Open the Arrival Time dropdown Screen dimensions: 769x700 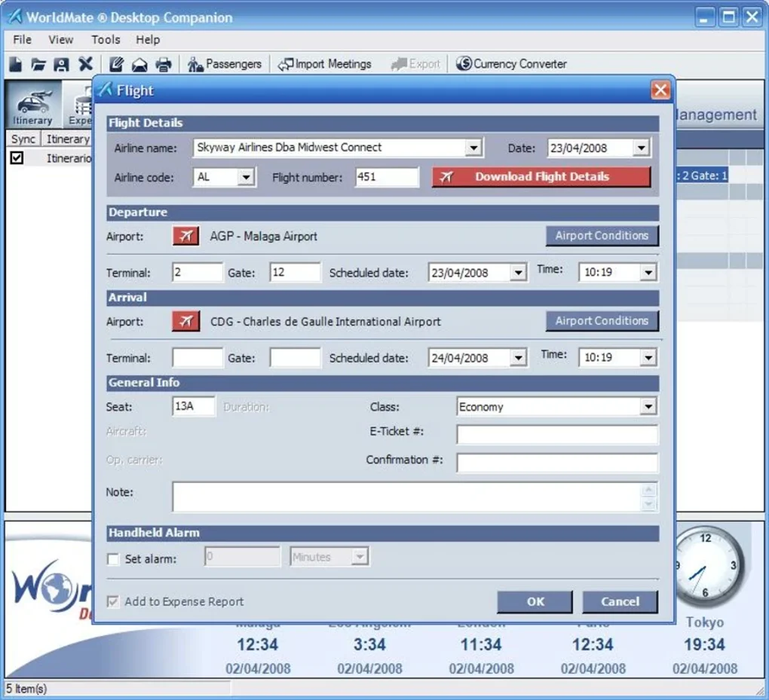point(648,357)
